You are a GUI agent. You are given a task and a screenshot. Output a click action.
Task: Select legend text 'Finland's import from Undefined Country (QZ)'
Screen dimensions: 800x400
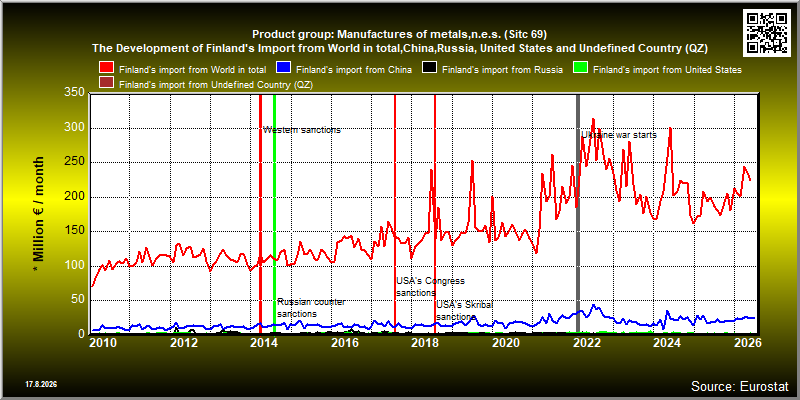coord(215,85)
